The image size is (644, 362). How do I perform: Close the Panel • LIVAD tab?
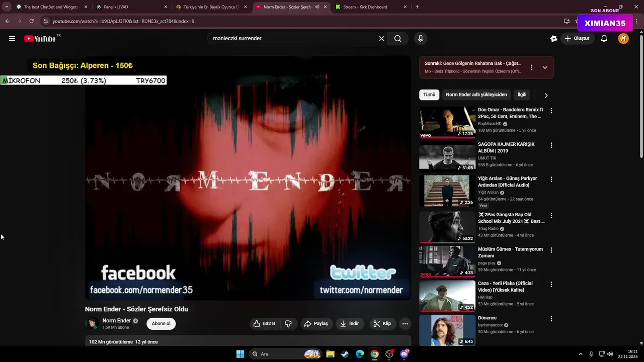[x=166, y=7]
